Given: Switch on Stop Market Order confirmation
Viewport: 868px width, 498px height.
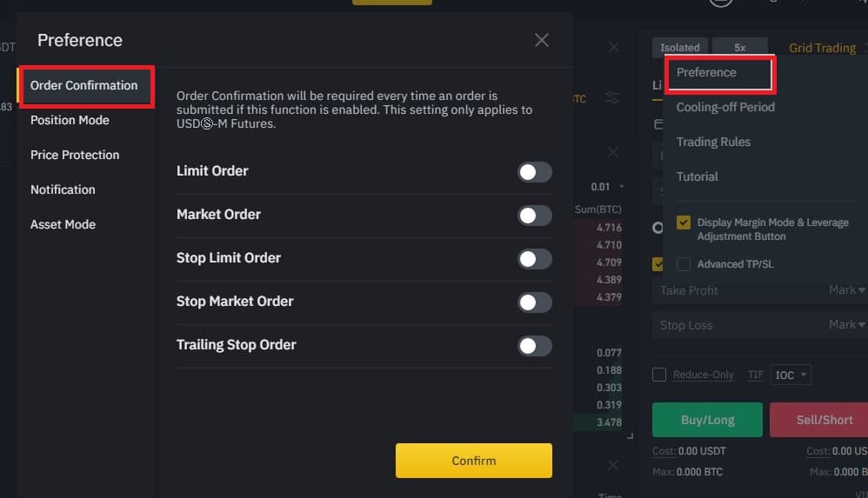Looking at the screenshot, I should (x=534, y=302).
